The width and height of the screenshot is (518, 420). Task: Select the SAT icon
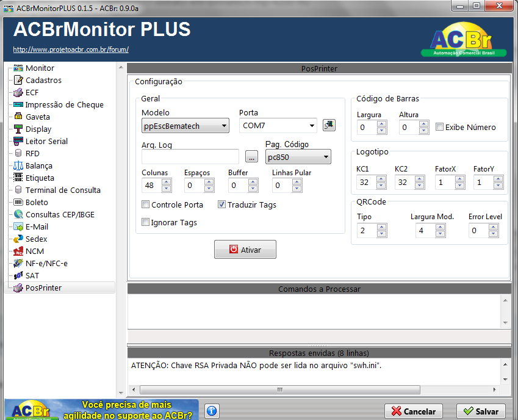point(18,276)
